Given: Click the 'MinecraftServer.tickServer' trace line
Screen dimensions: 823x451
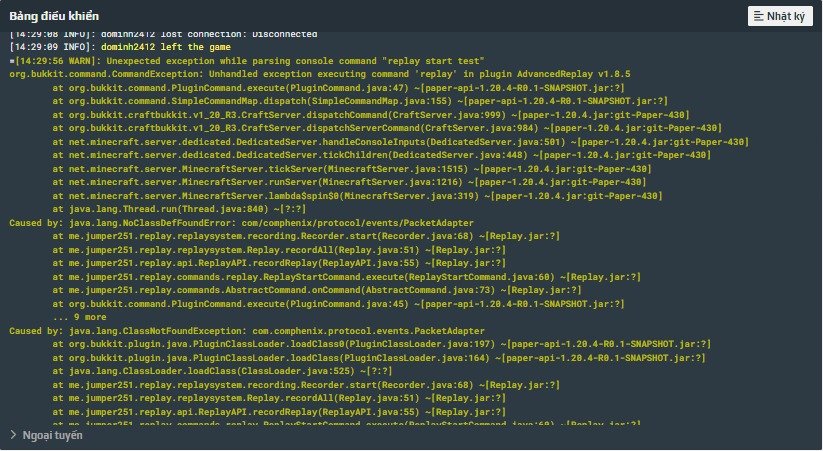Looking at the screenshot, I should [352, 169].
